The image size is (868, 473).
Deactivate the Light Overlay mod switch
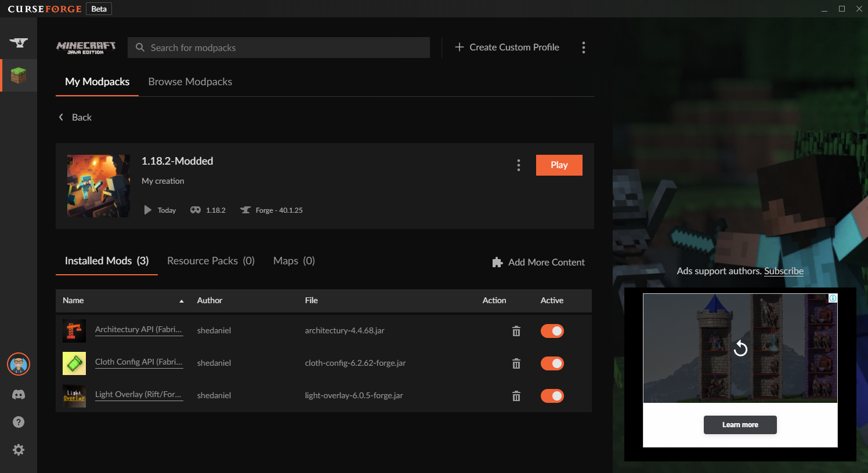[552, 396]
